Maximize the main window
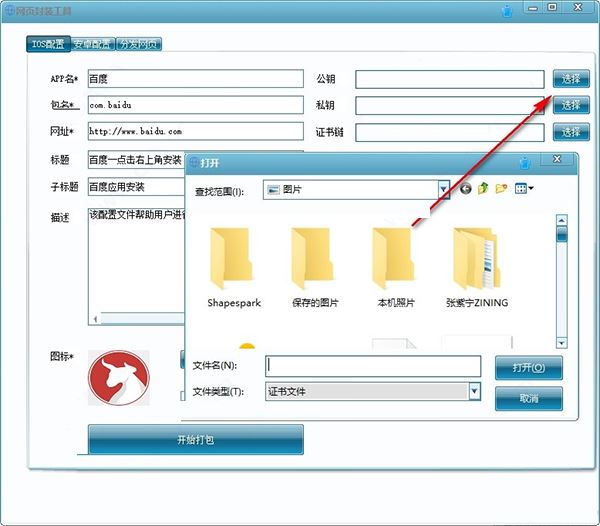 tap(552, 7)
